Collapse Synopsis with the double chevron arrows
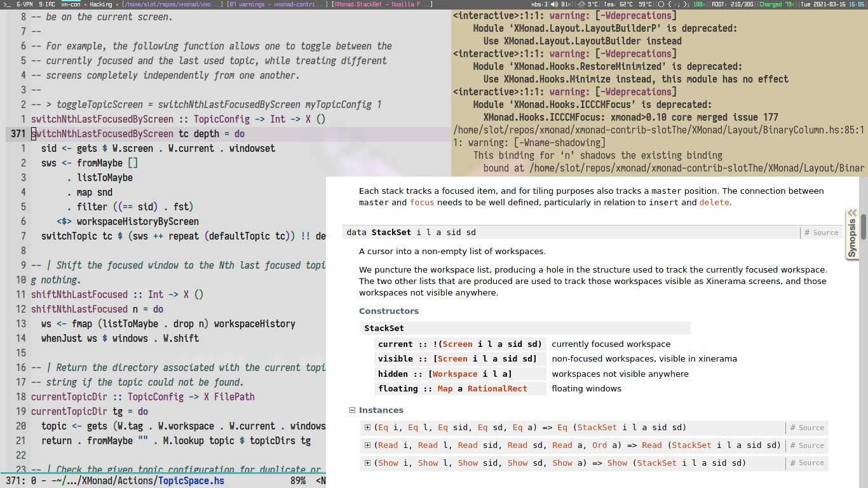This screenshot has height=488, width=868. pyautogui.click(x=852, y=213)
